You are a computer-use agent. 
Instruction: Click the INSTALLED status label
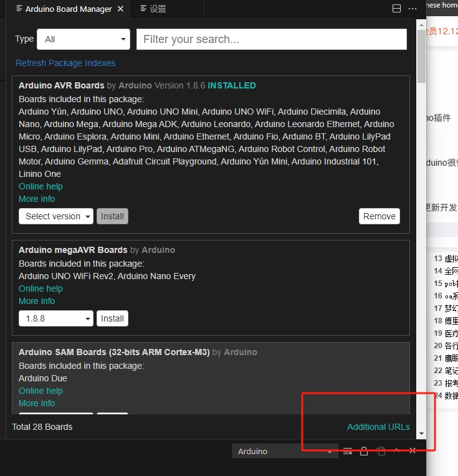[x=232, y=85]
